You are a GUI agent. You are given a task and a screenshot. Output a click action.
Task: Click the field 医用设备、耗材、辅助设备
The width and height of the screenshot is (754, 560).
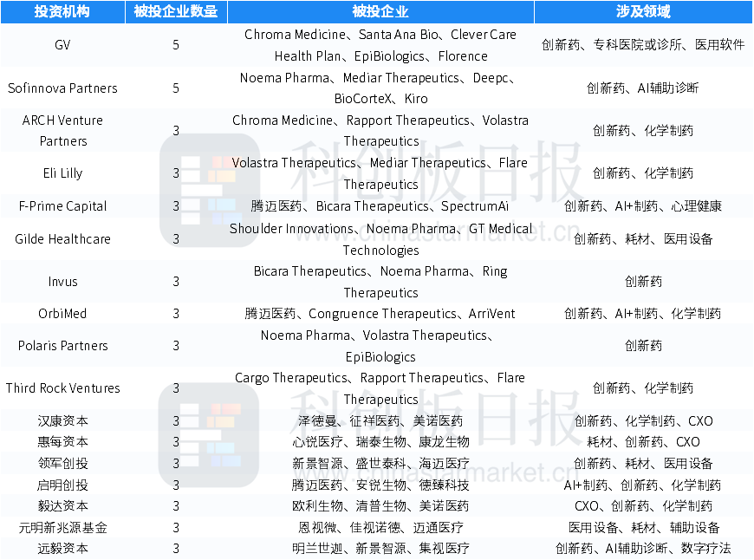point(643,528)
